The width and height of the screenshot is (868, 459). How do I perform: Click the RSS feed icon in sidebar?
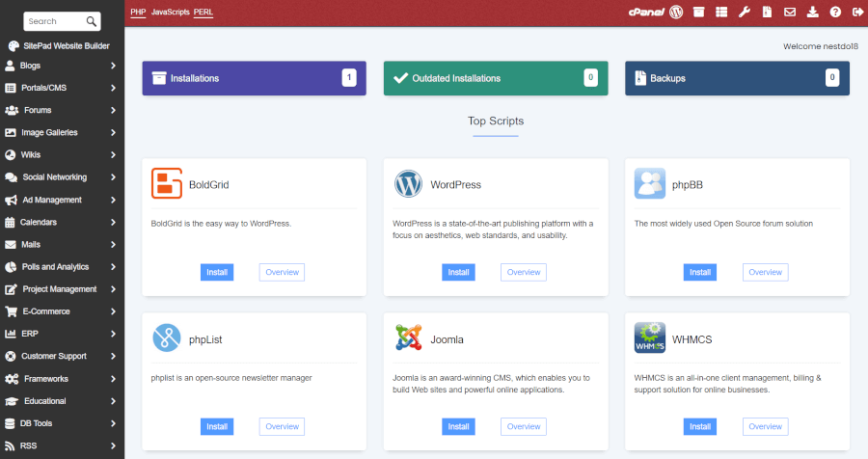pos(10,445)
